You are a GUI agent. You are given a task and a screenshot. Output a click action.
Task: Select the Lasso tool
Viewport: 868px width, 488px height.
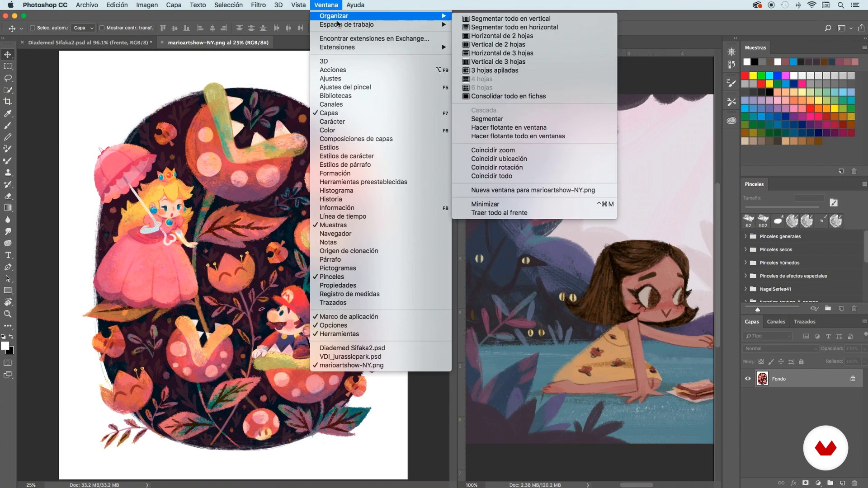coord(8,78)
